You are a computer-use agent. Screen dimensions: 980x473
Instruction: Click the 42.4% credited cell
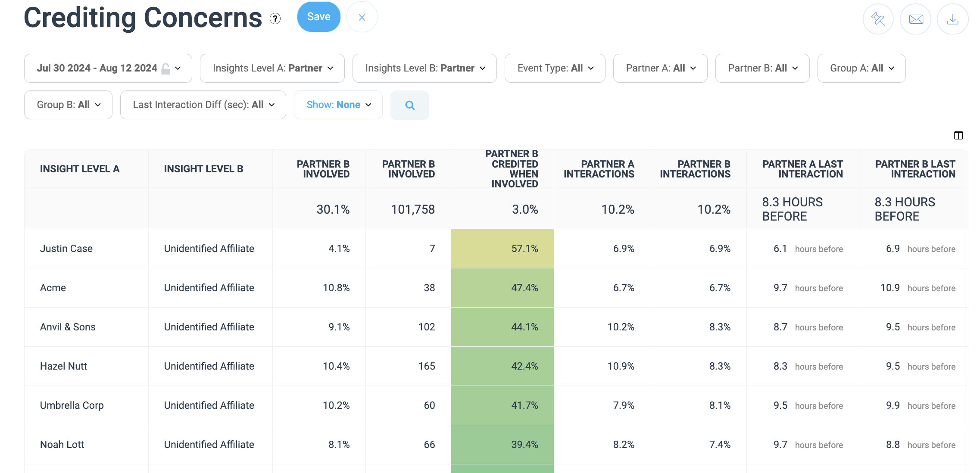pyautogui.click(x=502, y=366)
